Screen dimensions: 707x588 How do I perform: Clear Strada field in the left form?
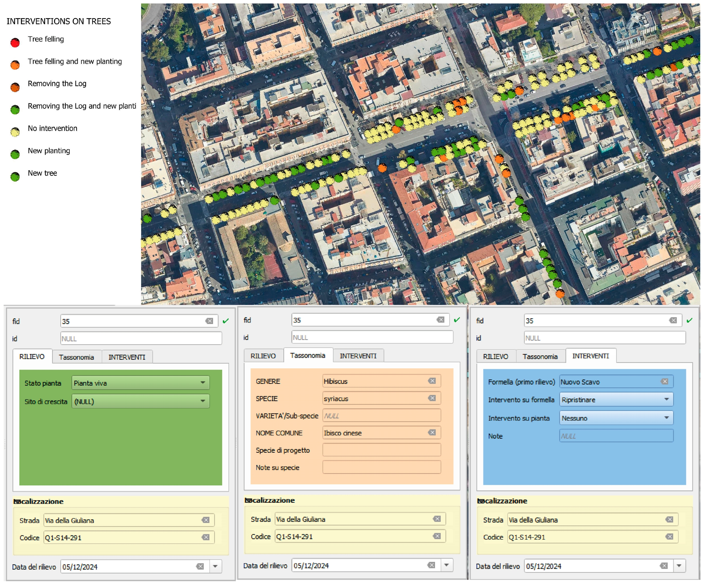pyautogui.click(x=206, y=520)
